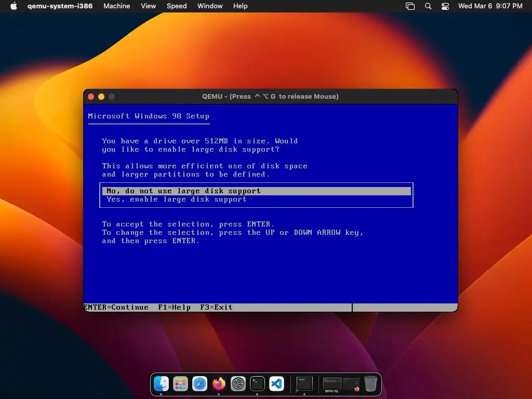This screenshot has height=399, width=532.
Task: Open Control Center in menu bar
Action: point(445,6)
